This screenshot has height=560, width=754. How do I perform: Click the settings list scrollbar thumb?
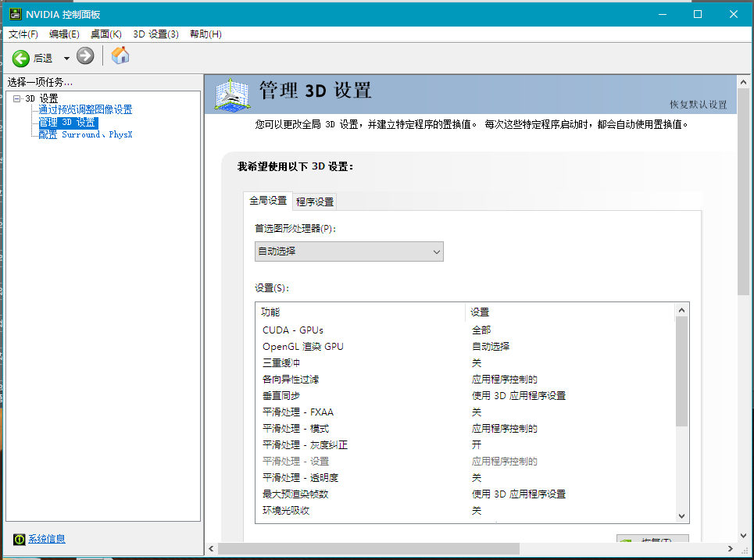681,372
